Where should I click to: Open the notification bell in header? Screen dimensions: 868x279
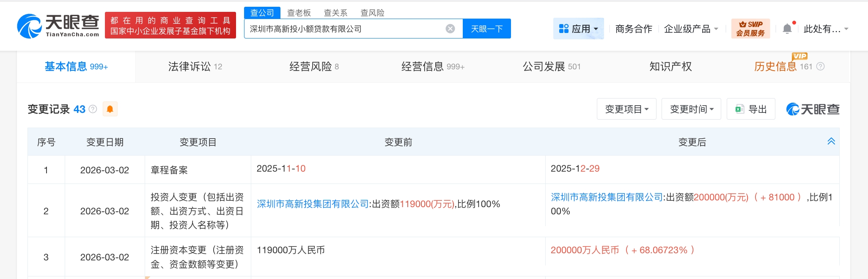(787, 29)
